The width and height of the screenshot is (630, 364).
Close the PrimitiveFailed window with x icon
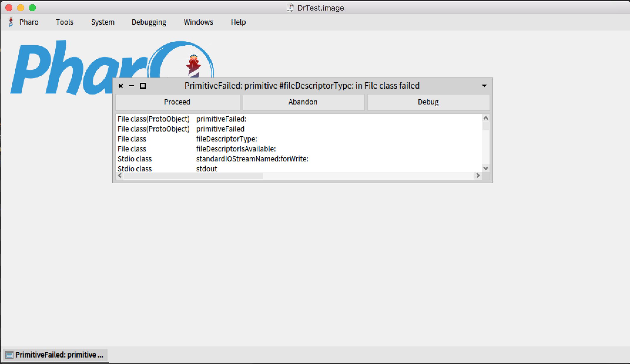pyautogui.click(x=120, y=86)
